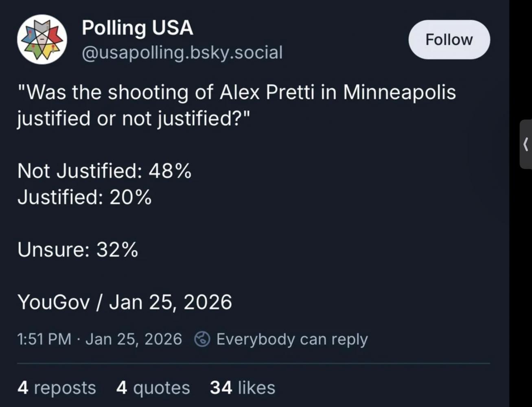The height and width of the screenshot is (407, 532).
Task: Open the Polling USA profile avatar
Action: 42,39
